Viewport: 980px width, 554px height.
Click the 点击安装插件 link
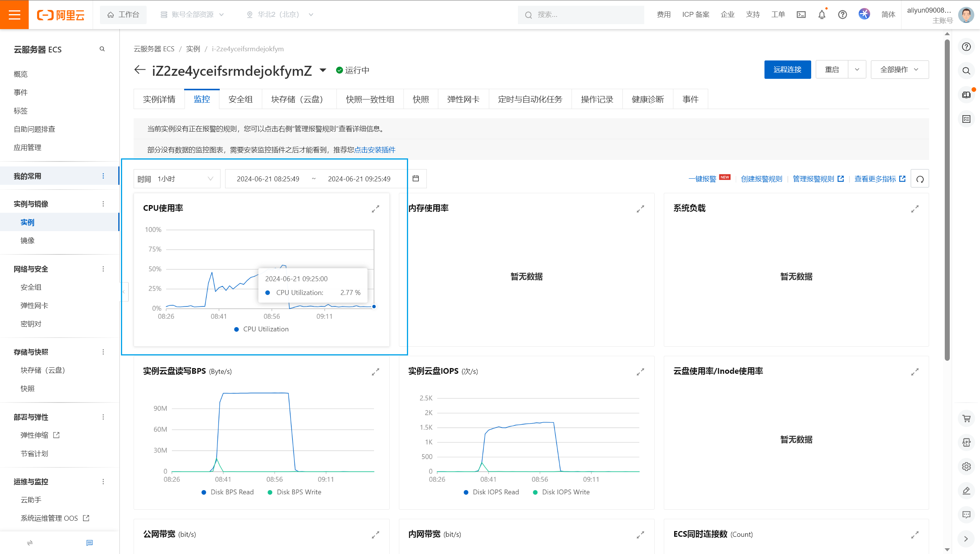375,150
